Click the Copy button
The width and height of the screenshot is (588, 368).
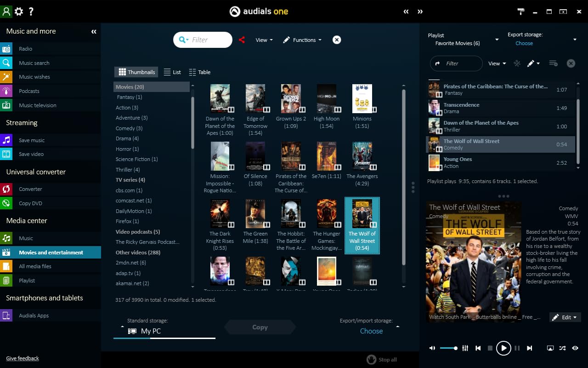coord(260,327)
